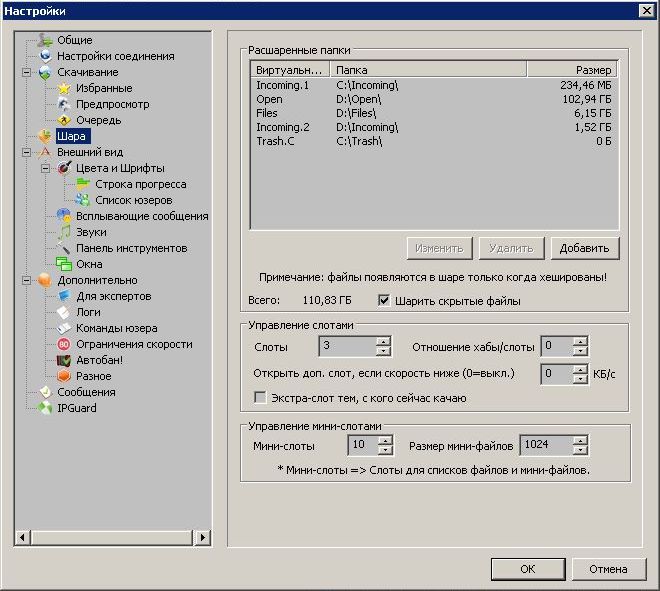Screen dimensions: 660x591
Task: Select Настройки соединения in the tree
Action: (x=116, y=56)
